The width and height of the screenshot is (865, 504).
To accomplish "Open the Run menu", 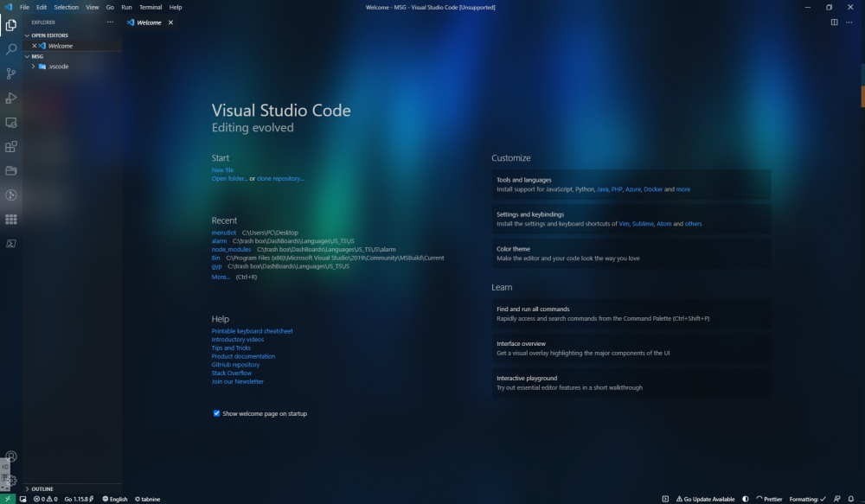I will tap(126, 7).
